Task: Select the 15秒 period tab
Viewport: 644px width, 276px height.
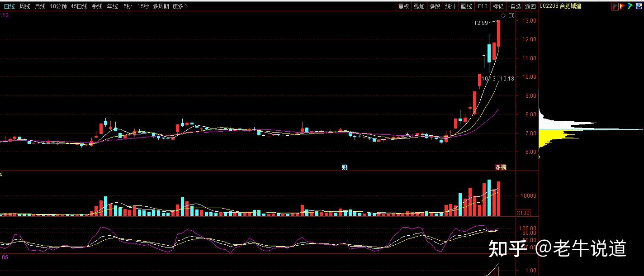Action: coord(143,6)
